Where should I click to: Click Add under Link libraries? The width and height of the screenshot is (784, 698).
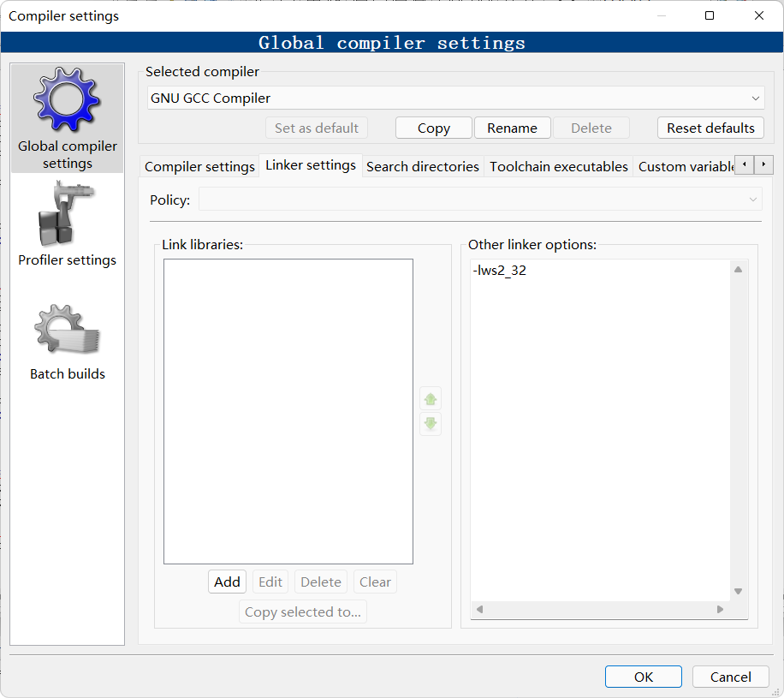(x=227, y=582)
